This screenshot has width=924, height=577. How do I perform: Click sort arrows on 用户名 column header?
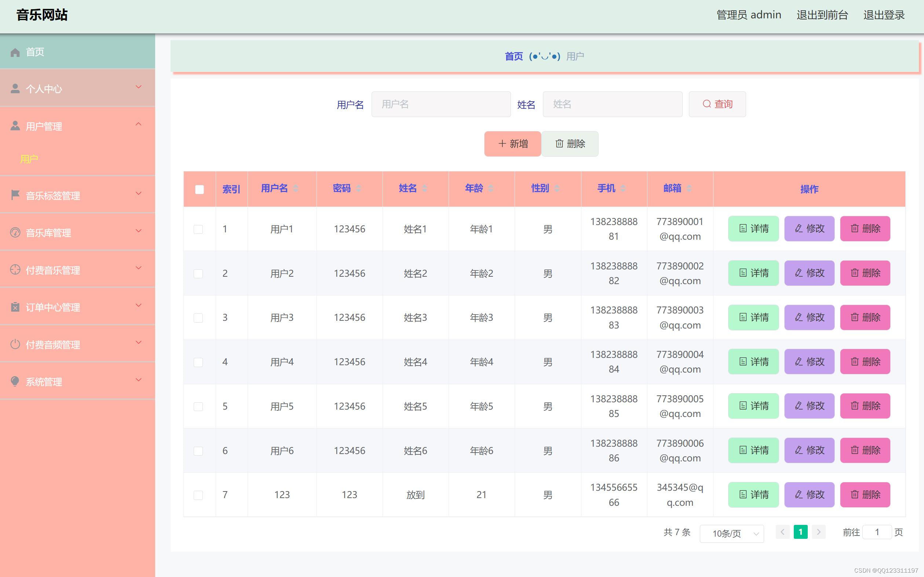point(296,188)
